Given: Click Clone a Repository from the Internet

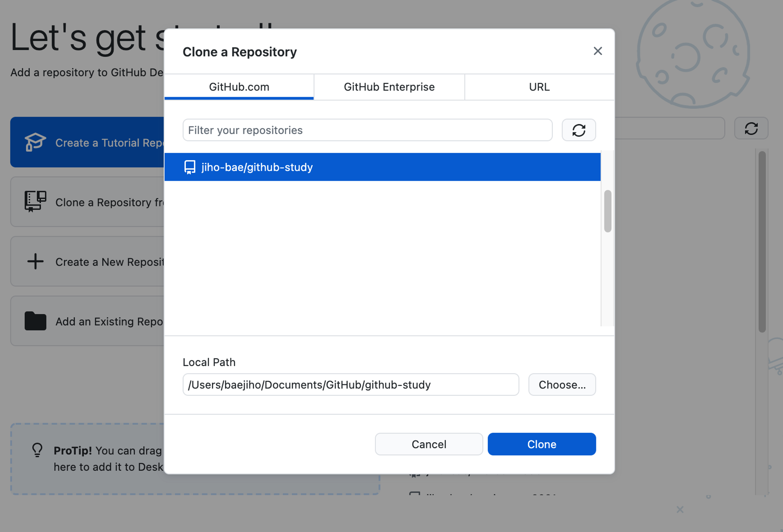Looking at the screenshot, I should (x=87, y=202).
